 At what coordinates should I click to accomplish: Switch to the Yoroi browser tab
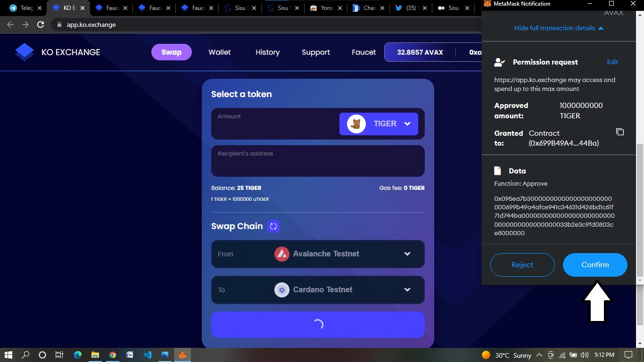point(325,8)
